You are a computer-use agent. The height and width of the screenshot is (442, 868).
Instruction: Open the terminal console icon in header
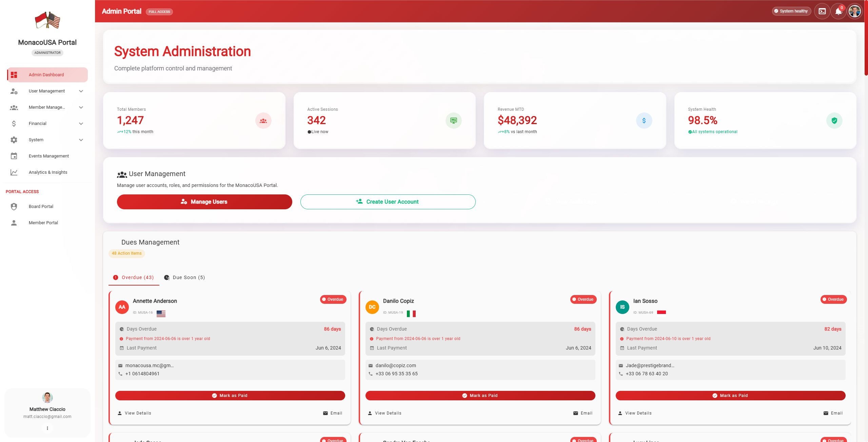[822, 11]
